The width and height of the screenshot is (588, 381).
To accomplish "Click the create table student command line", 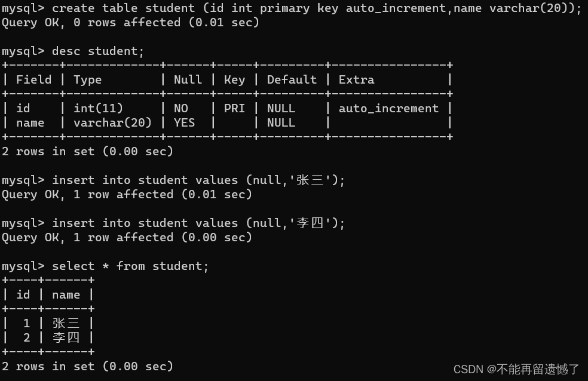I will [x=291, y=8].
